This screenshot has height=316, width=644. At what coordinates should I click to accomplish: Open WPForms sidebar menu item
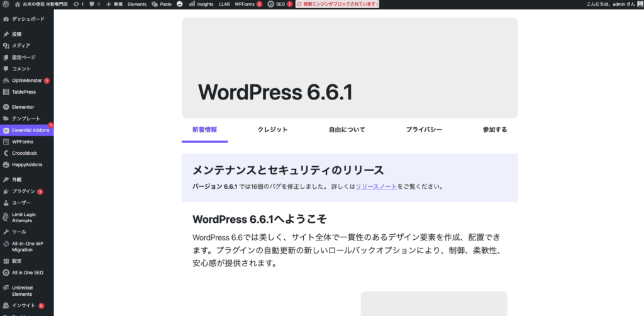(x=26, y=142)
